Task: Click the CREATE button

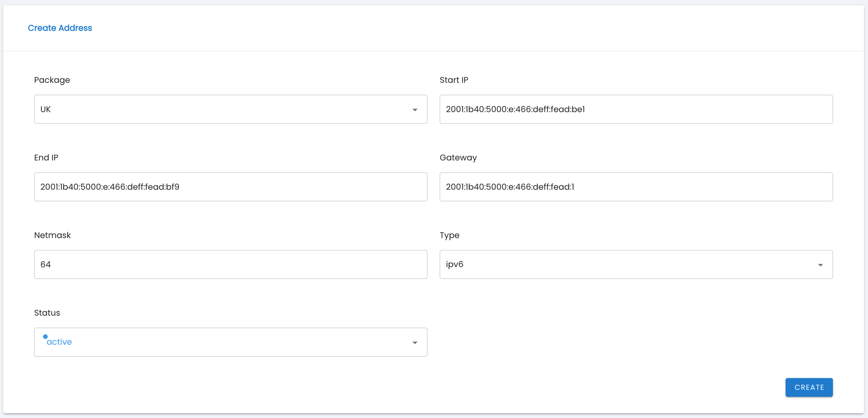Action: pyautogui.click(x=809, y=387)
